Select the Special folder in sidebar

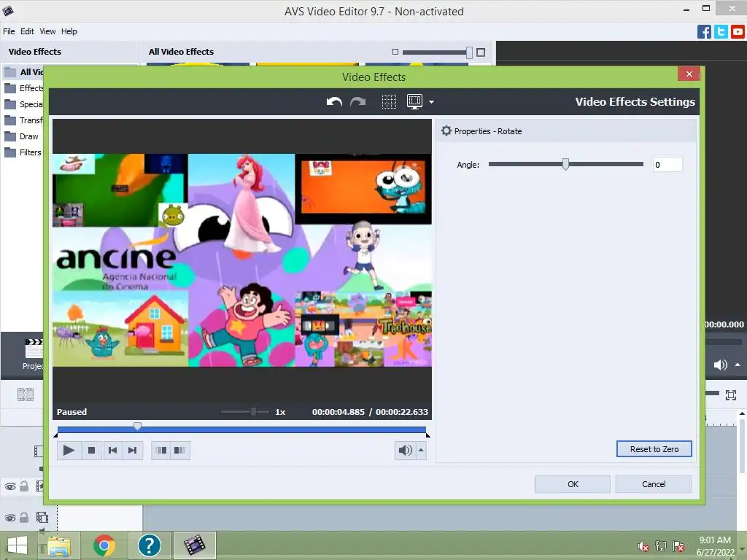coord(24,104)
